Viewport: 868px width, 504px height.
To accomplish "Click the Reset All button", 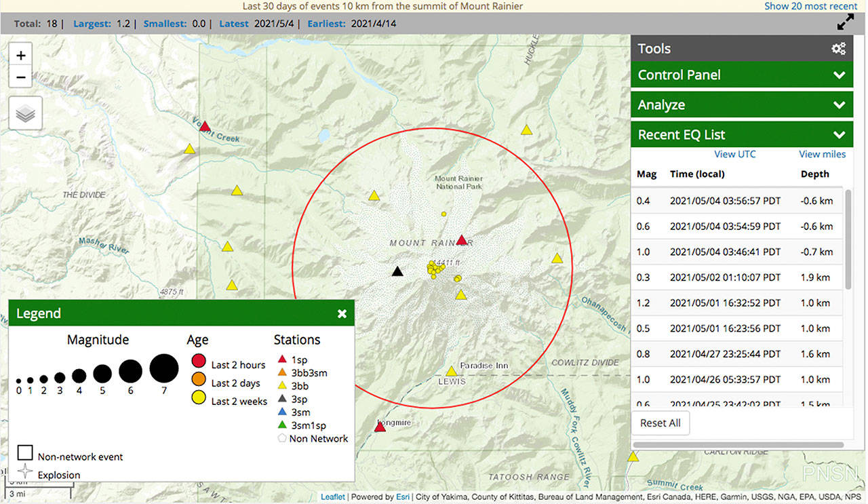I will point(660,423).
